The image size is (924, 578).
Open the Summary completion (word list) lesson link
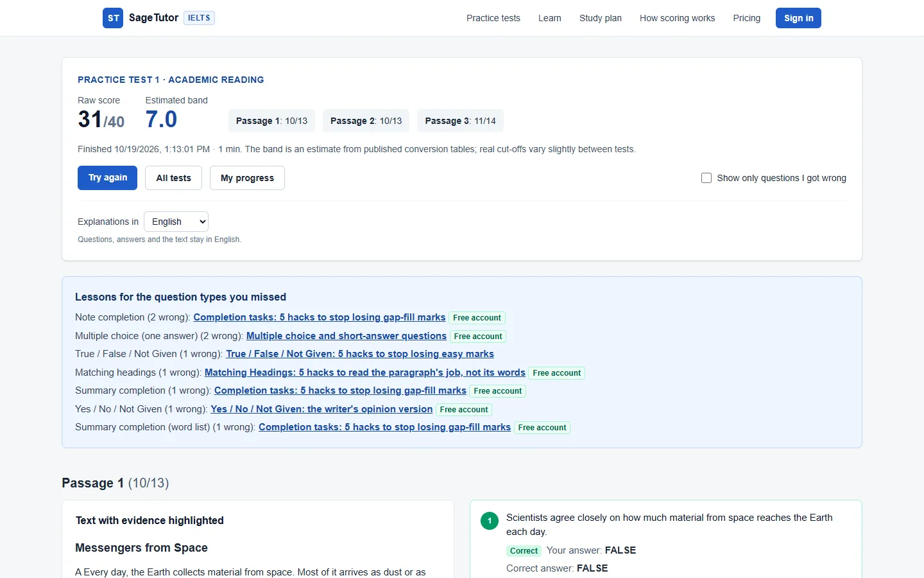pyautogui.click(x=385, y=427)
